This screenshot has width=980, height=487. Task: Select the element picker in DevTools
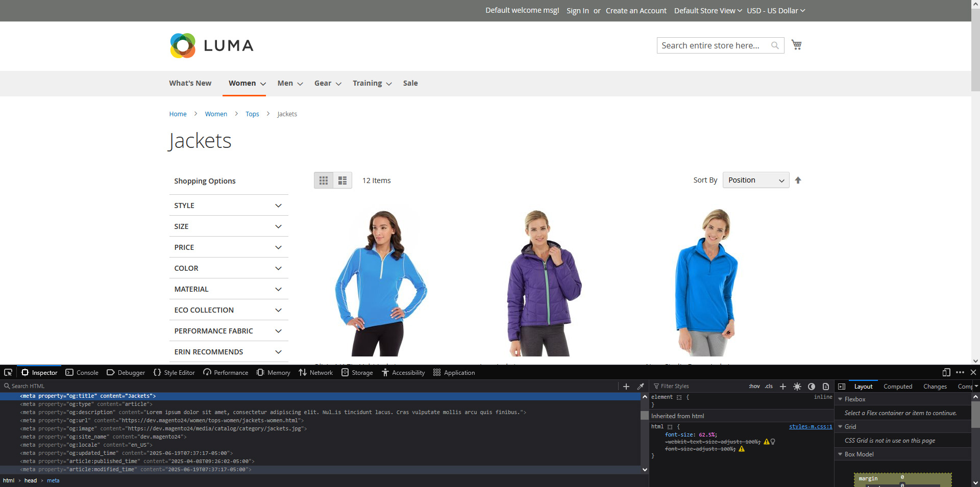point(8,372)
